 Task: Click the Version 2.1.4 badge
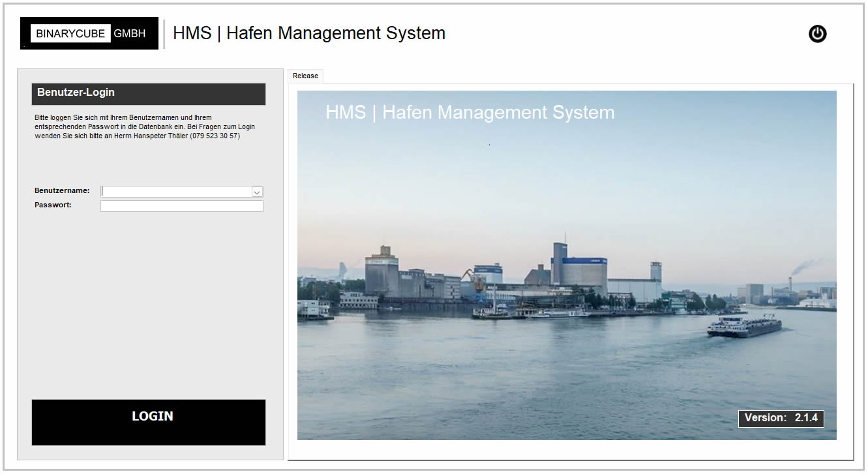(x=781, y=418)
